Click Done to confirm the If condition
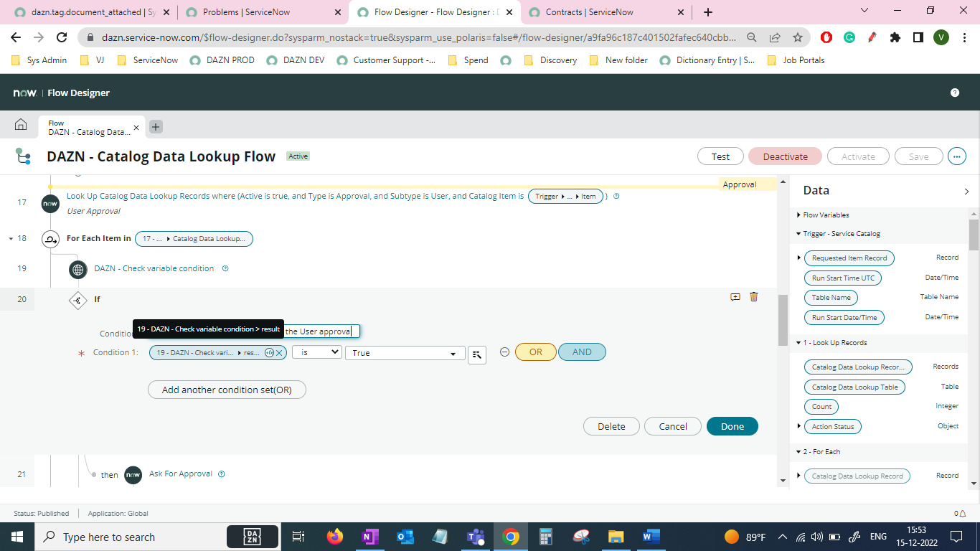 (x=732, y=426)
